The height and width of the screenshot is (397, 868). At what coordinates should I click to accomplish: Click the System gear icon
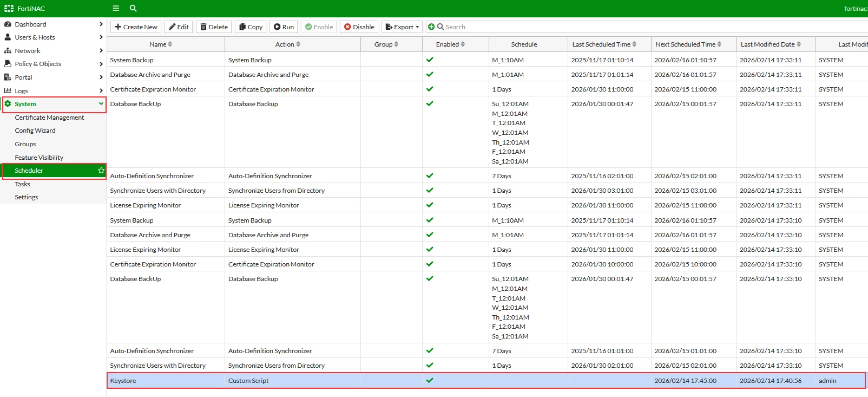pos(8,104)
